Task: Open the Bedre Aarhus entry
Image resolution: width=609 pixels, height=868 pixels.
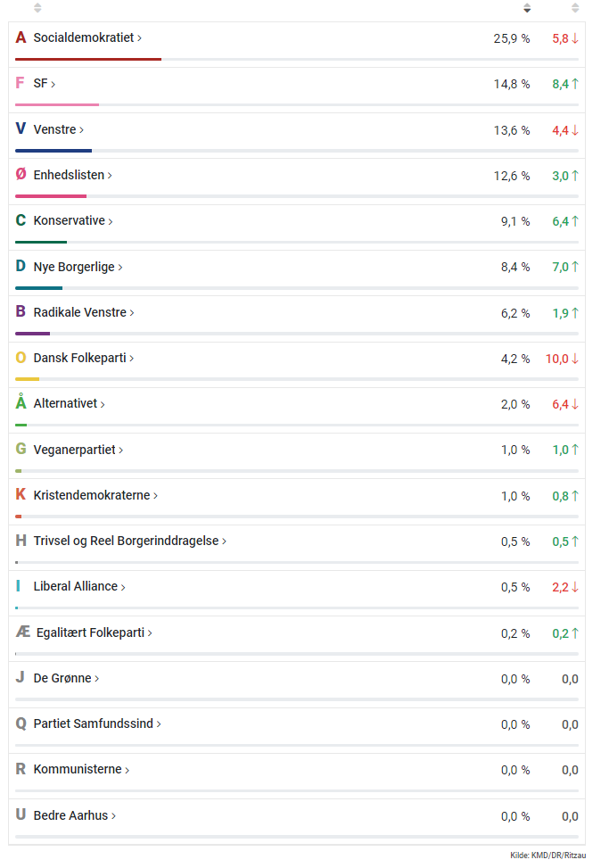Action: 75,815
